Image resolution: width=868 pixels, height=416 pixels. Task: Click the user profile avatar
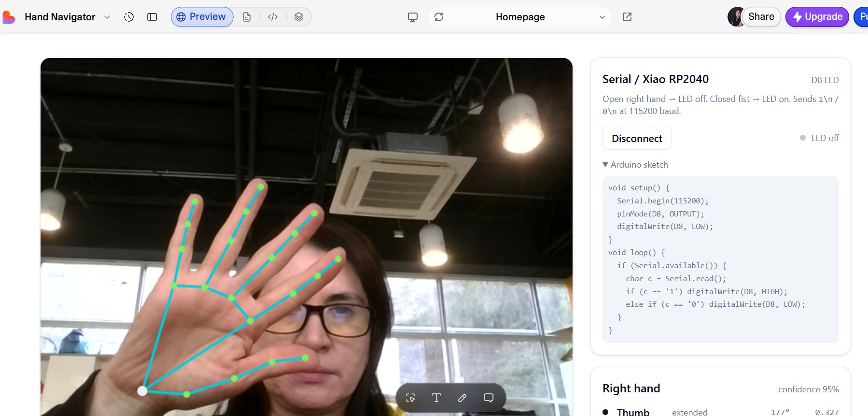[x=735, y=17]
